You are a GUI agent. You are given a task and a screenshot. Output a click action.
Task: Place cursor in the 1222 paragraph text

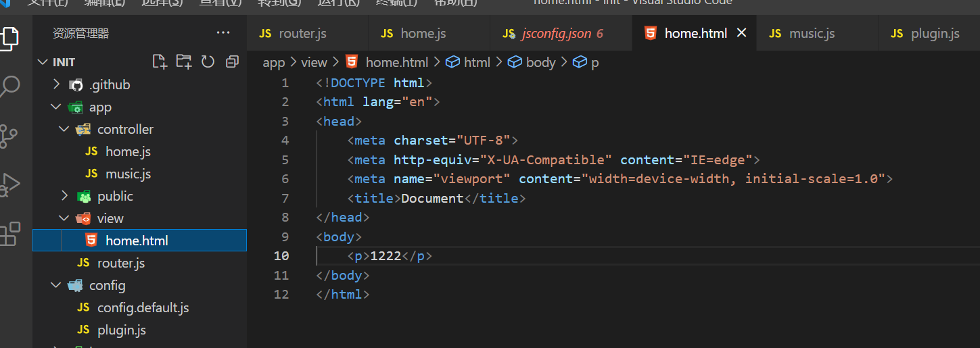pyautogui.click(x=386, y=256)
